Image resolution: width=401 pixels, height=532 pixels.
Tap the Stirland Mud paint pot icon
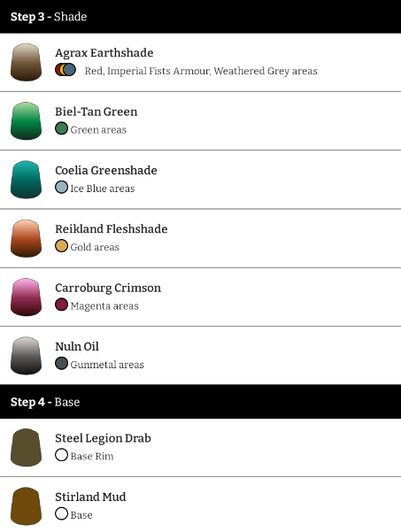coord(27,506)
